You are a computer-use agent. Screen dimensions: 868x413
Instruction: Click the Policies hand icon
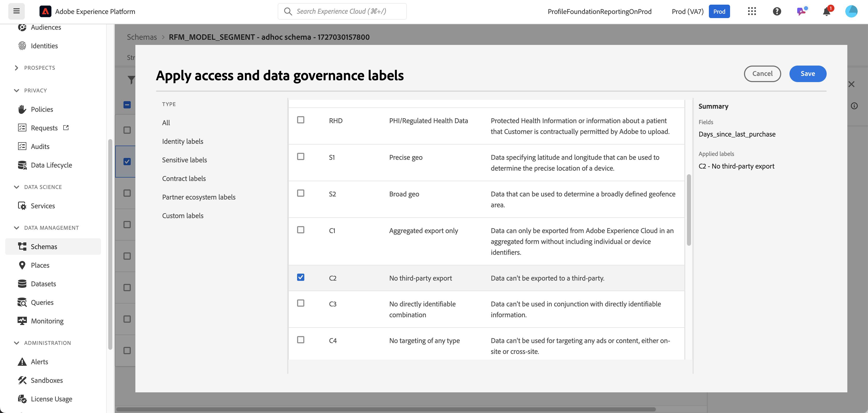point(22,109)
